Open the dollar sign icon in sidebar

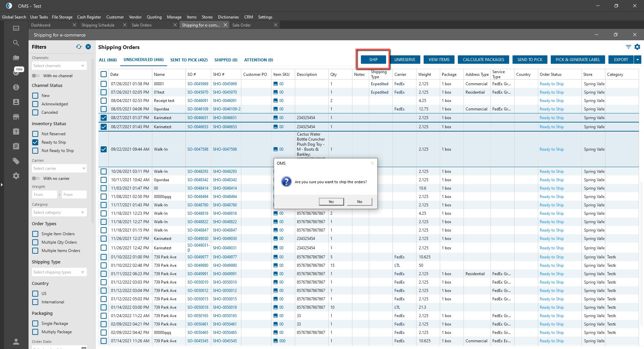pos(16,87)
